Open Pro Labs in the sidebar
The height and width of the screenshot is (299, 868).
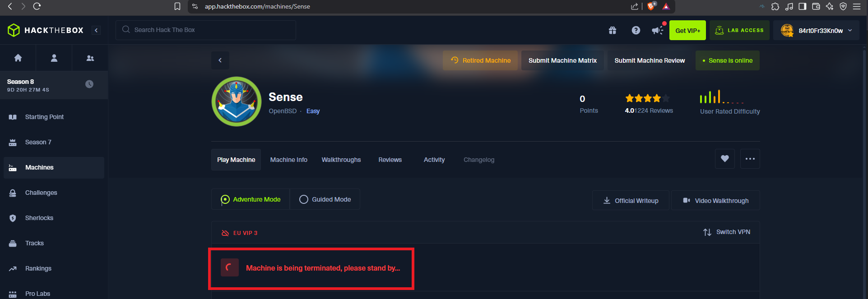[54, 293]
